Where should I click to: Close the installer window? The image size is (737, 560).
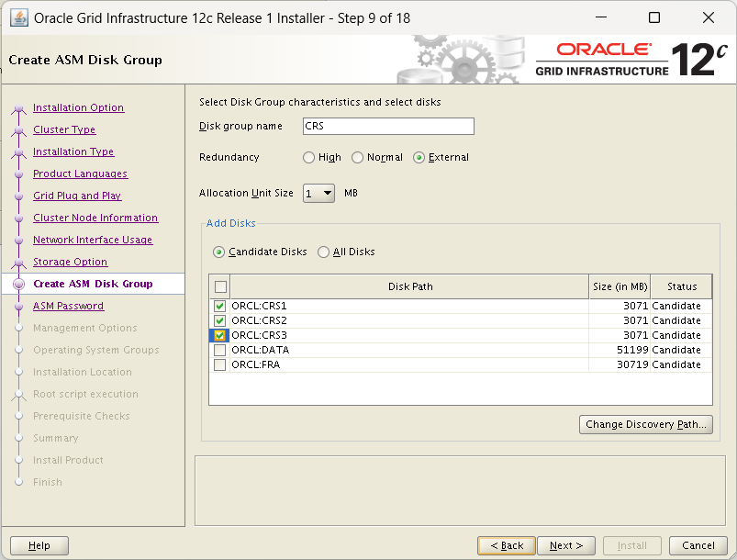point(709,17)
